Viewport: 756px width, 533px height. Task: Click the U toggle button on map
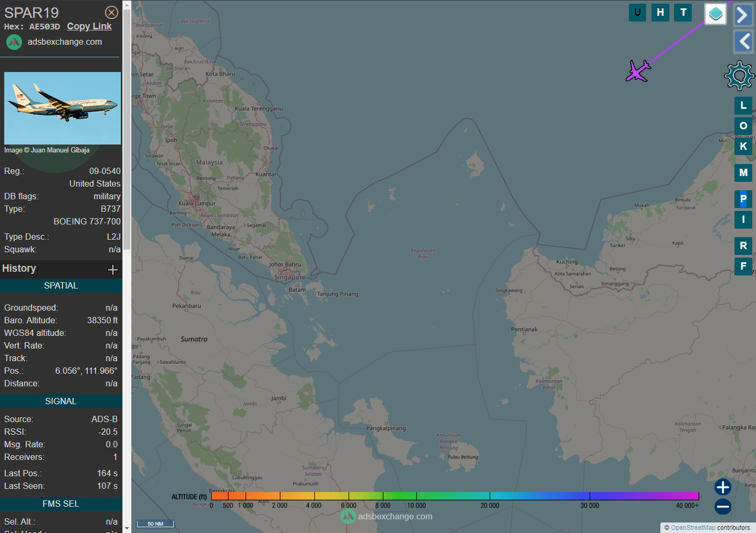[637, 12]
